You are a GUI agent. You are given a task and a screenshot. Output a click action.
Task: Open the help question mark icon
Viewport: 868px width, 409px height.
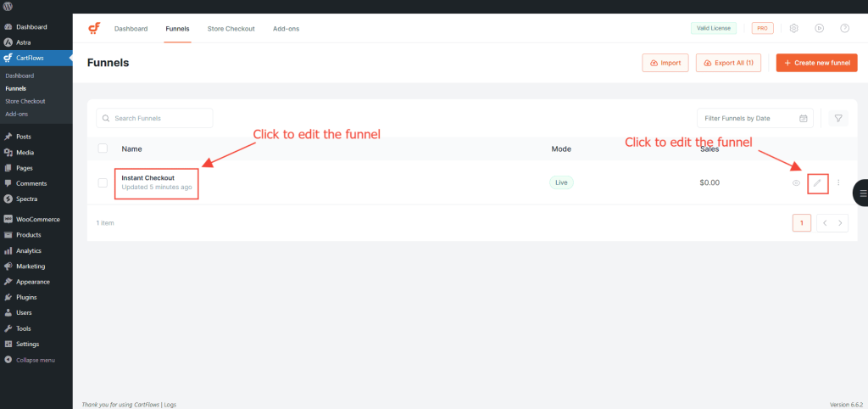(x=844, y=28)
